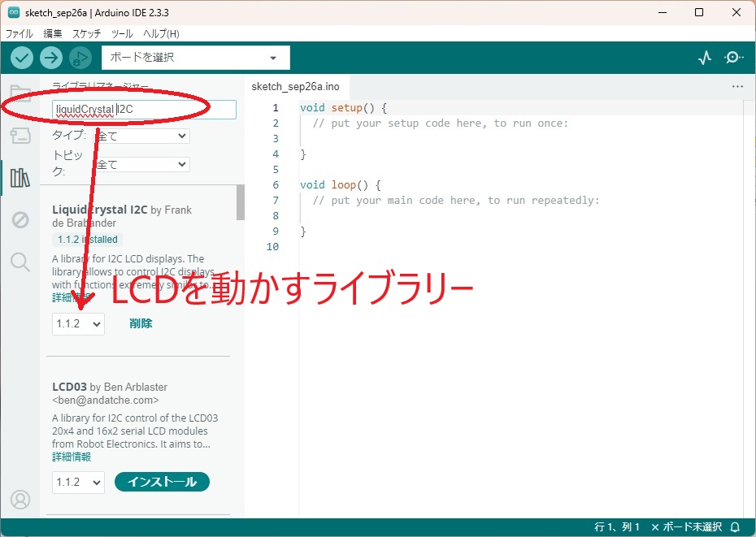The width and height of the screenshot is (756, 537).
Task: Open the Sketchbook folder sidebar icon
Action: [20, 93]
